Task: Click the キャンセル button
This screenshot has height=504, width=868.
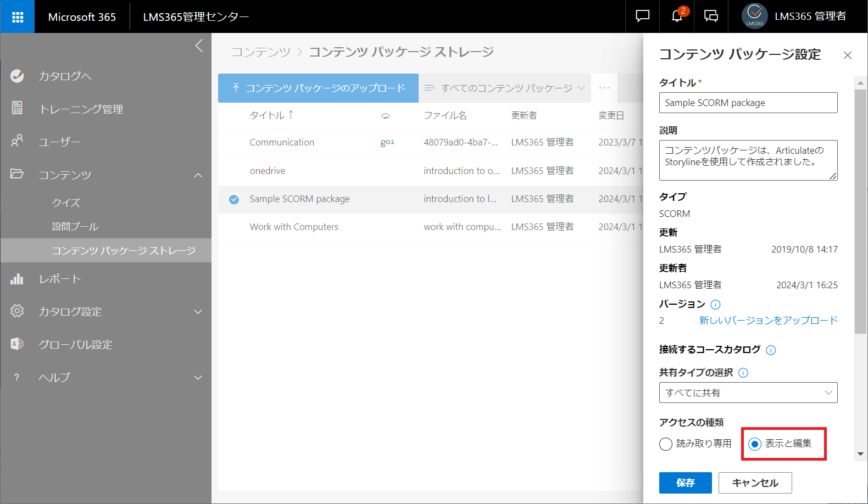Action: coord(755,483)
